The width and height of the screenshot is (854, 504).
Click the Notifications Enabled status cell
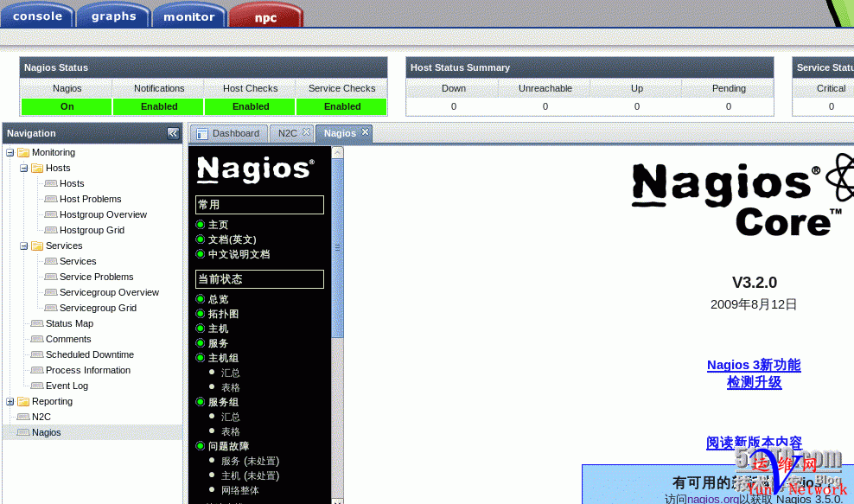(159, 107)
